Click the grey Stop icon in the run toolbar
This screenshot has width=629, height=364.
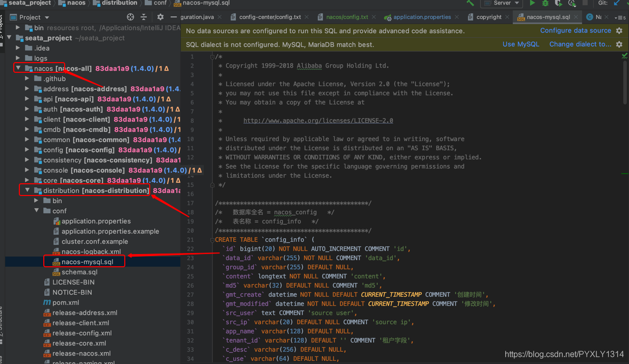[x=585, y=3]
